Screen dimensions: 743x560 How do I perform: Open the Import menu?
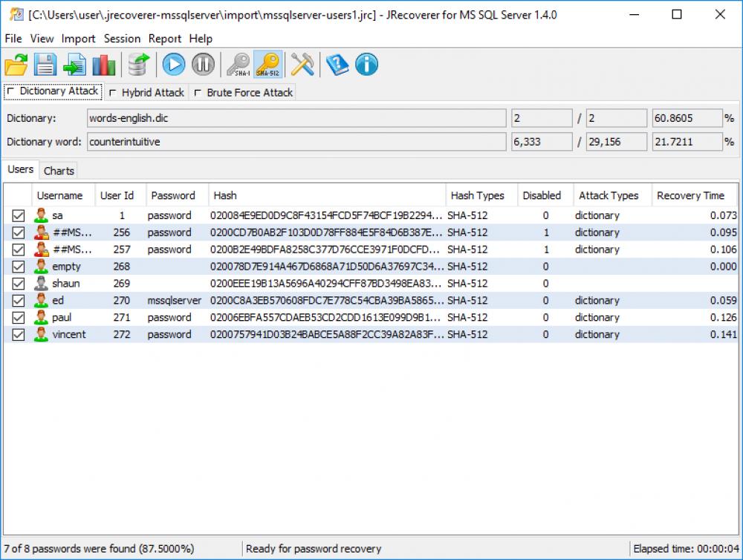click(x=78, y=39)
